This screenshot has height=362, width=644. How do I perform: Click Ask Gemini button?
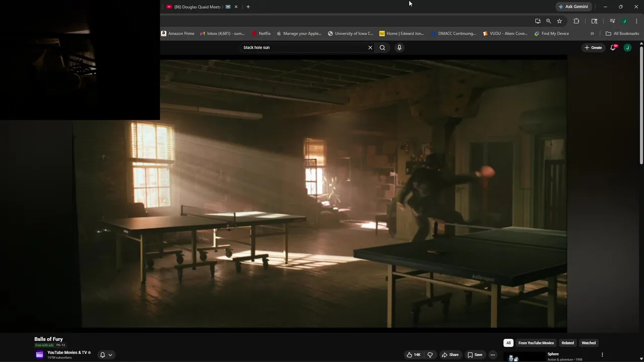click(x=573, y=7)
